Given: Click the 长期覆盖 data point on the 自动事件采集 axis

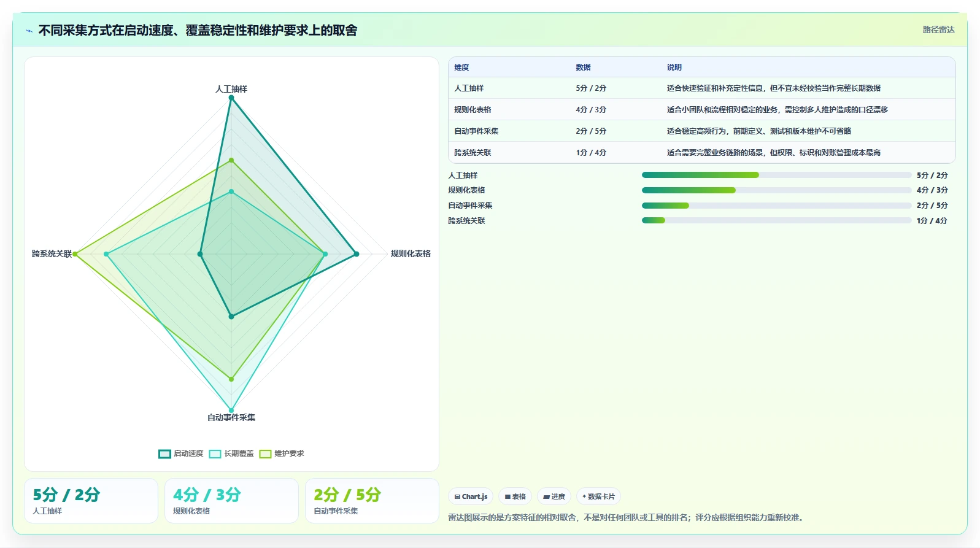Looking at the screenshot, I should (x=231, y=410).
